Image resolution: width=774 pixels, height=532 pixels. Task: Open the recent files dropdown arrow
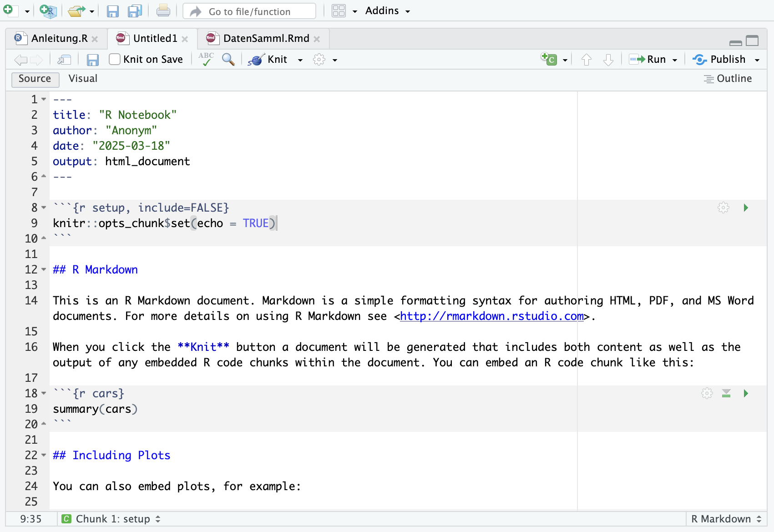92,11
